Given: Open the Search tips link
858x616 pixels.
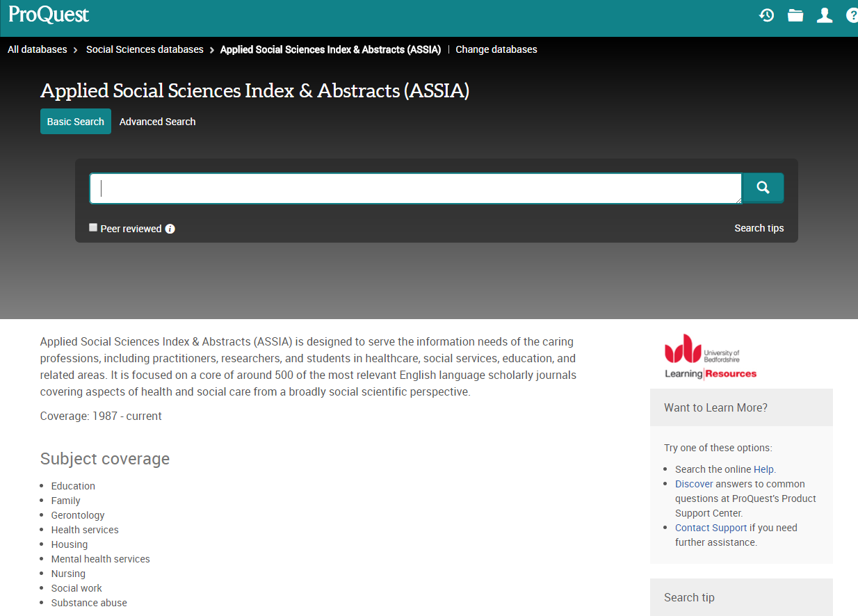Looking at the screenshot, I should [759, 228].
